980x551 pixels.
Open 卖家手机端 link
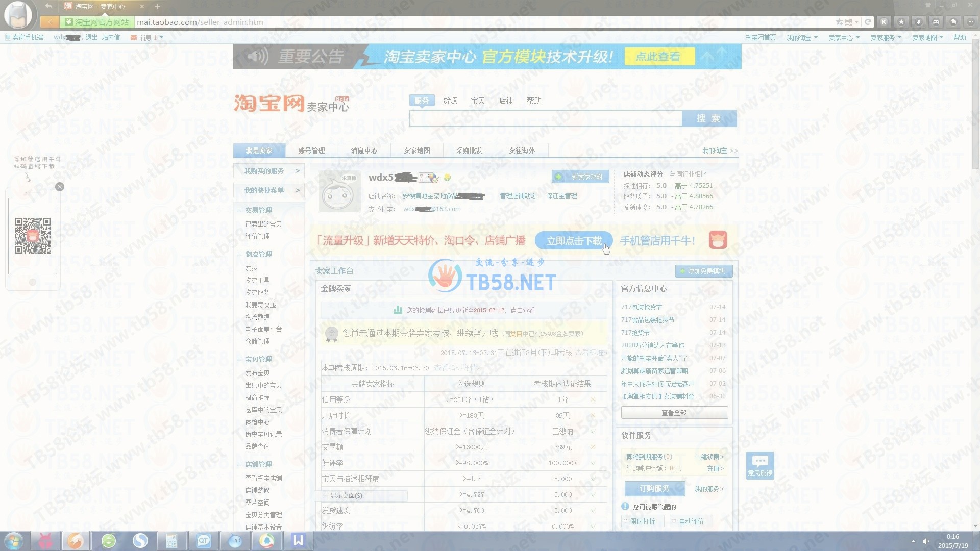click(24, 37)
